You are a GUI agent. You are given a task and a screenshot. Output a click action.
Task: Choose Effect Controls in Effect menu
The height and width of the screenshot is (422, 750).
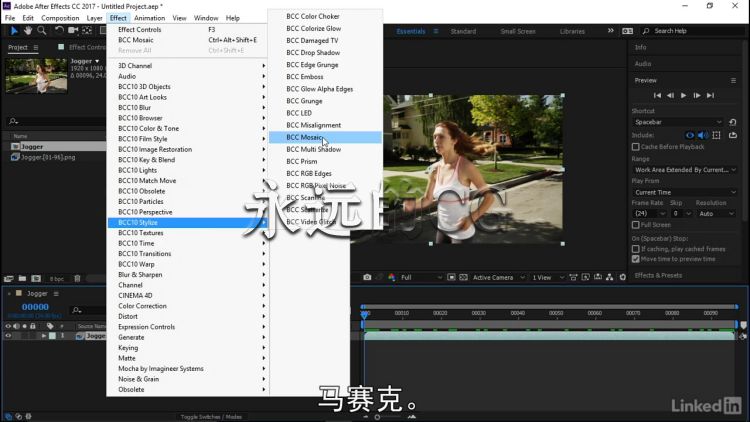click(x=187, y=29)
